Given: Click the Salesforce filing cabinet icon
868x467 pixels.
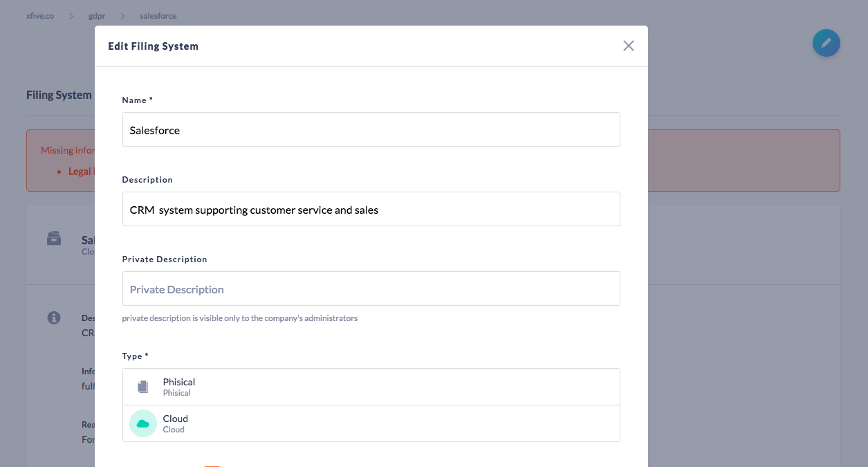Looking at the screenshot, I should (53, 237).
